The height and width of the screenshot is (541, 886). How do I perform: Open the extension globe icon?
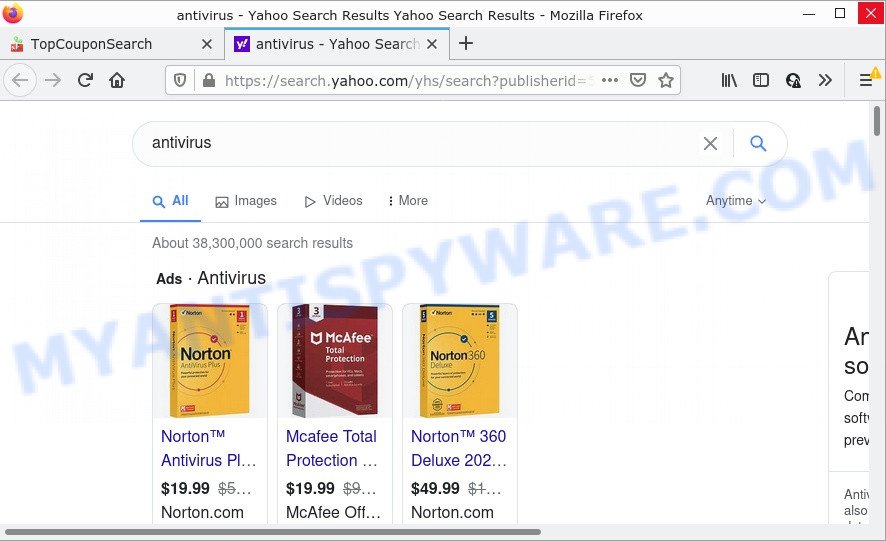[x=793, y=80]
